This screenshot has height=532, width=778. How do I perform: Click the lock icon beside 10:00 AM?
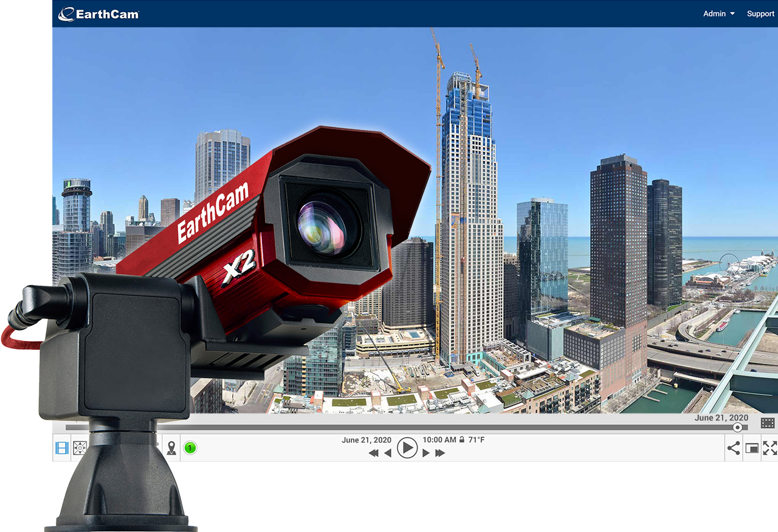pyautogui.click(x=462, y=440)
